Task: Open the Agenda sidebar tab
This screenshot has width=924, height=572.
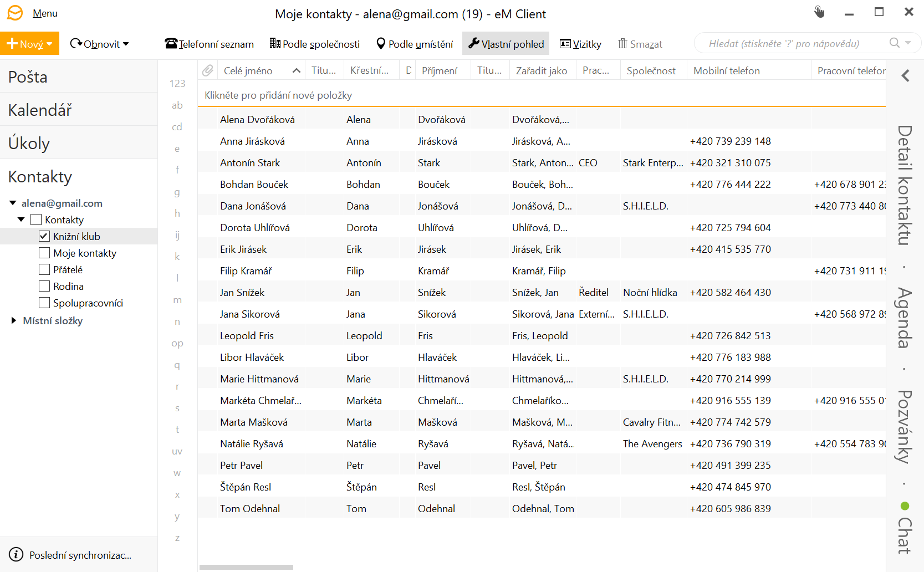Action: click(x=905, y=318)
